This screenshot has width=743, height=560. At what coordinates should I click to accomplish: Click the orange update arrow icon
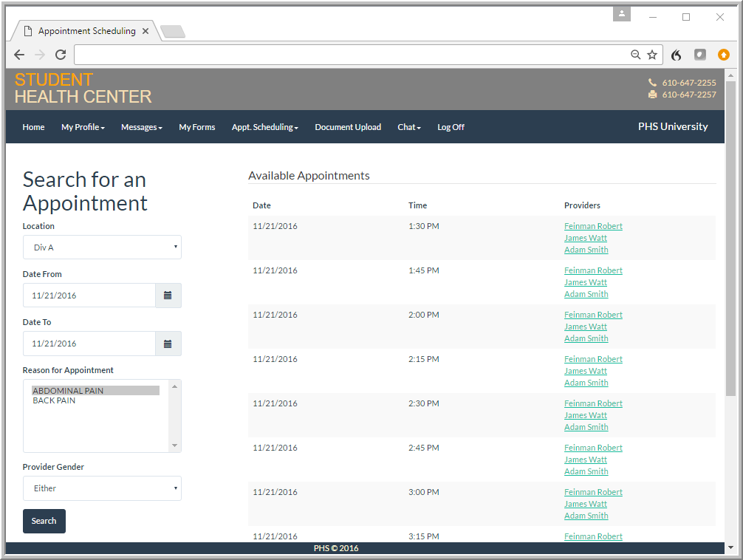[x=724, y=55]
